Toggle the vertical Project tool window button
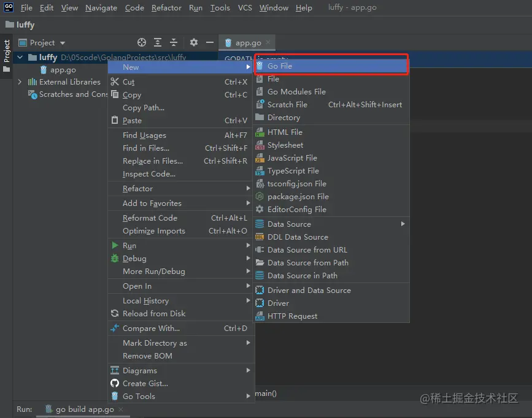 (x=7, y=56)
